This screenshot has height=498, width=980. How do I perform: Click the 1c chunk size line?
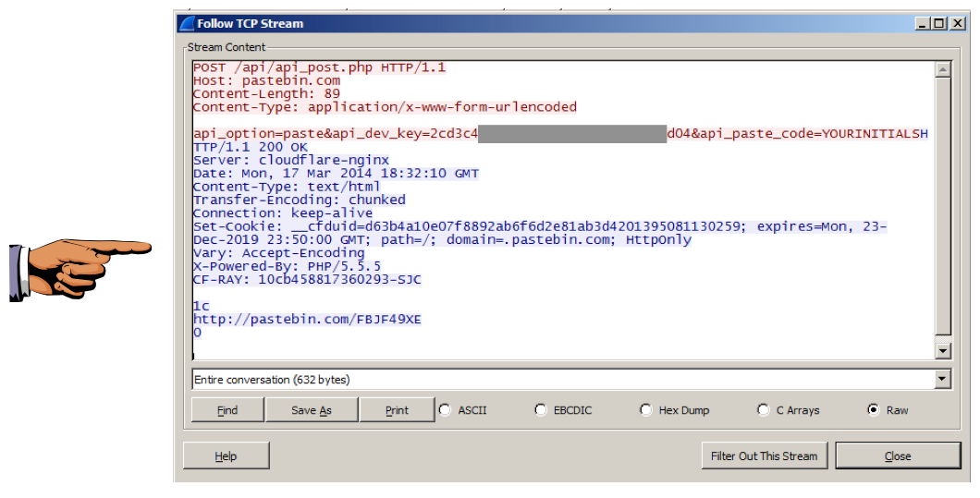tap(202, 306)
